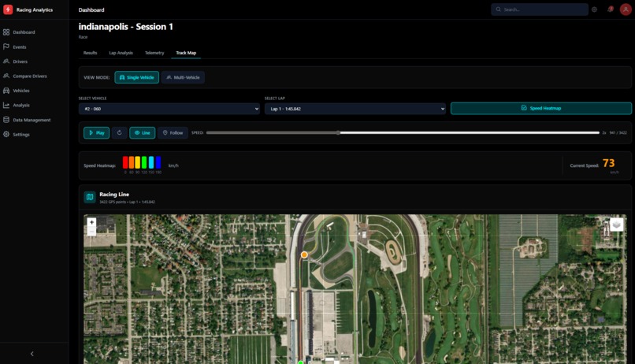Collapse the sidebar with the chevron
The height and width of the screenshot is (364, 635).
pyautogui.click(x=32, y=354)
